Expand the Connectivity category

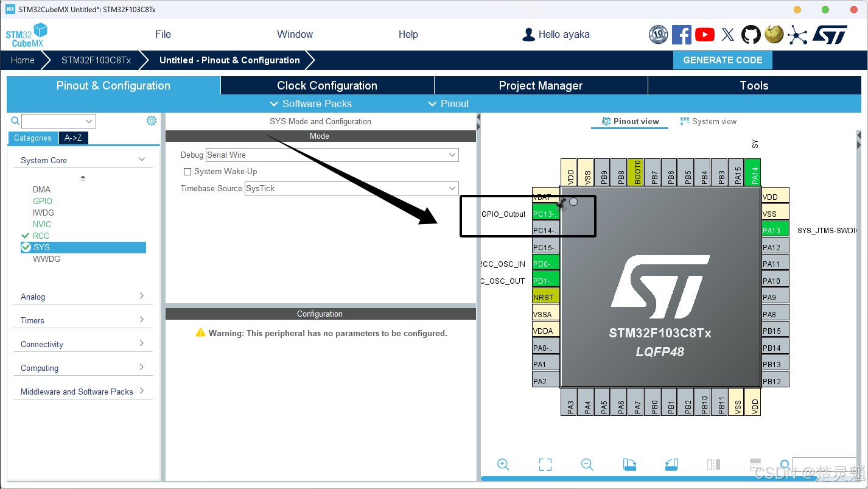pyautogui.click(x=83, y=344)
